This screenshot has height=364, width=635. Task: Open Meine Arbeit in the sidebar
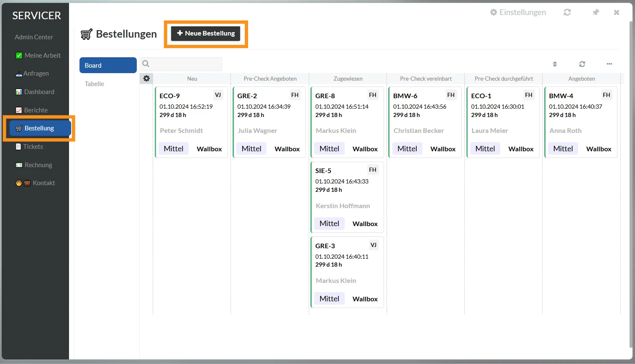[x=38, y=56]
